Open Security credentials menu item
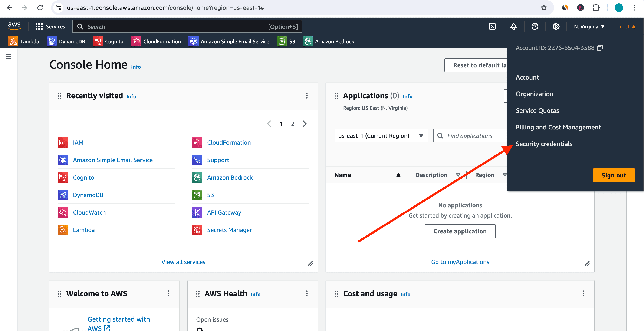Image resolution: width=644 pixels, height=331 pixels. (544, 144)
